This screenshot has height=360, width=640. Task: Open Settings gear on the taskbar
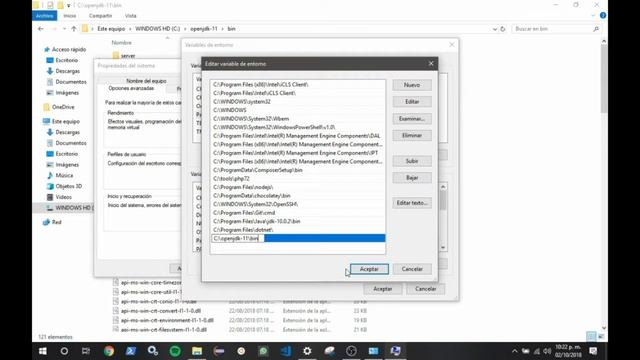307,351
